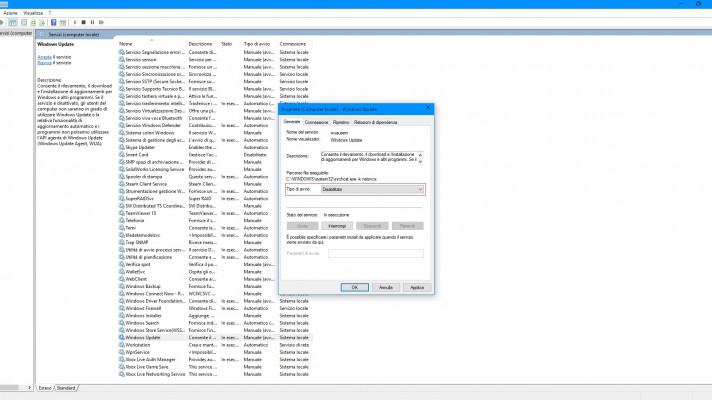Open the Tipo di avvio dropdown
The width and height of the screenshot is (712, 400).
(374, 189)
